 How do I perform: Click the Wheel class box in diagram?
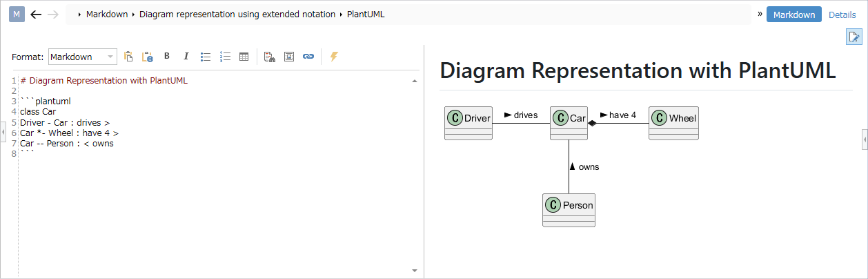674,123
